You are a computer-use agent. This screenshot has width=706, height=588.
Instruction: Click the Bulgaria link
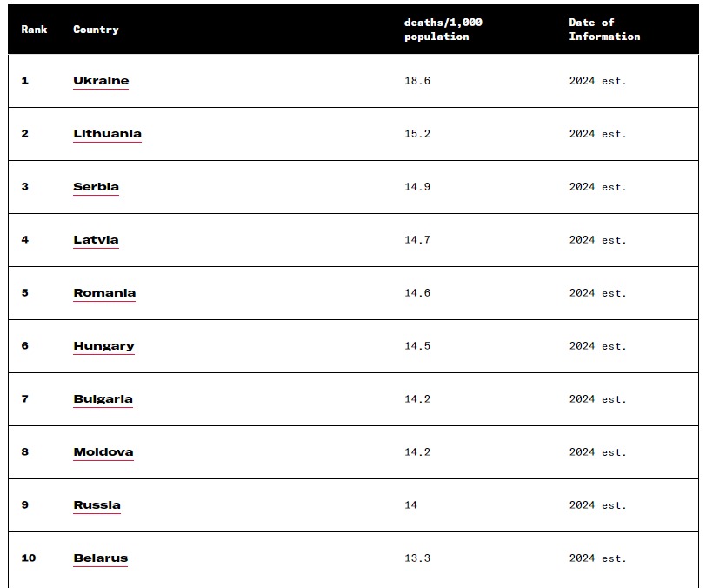(x=103, y=399)
